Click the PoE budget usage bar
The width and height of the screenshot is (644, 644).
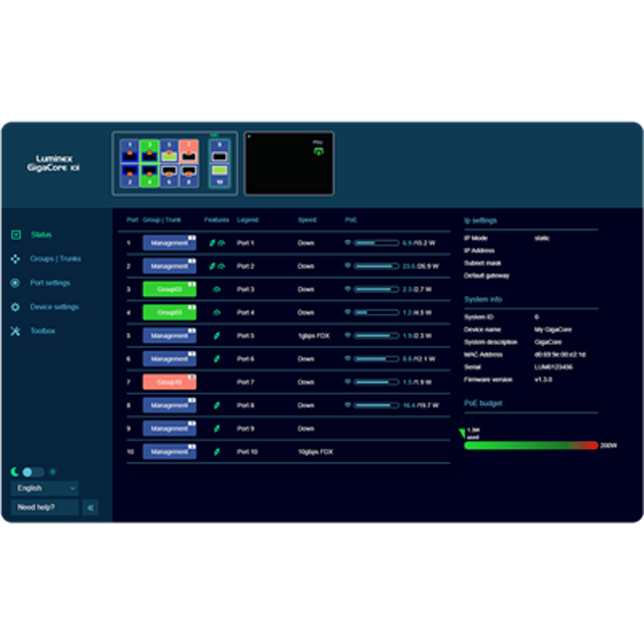coord(531,446)
